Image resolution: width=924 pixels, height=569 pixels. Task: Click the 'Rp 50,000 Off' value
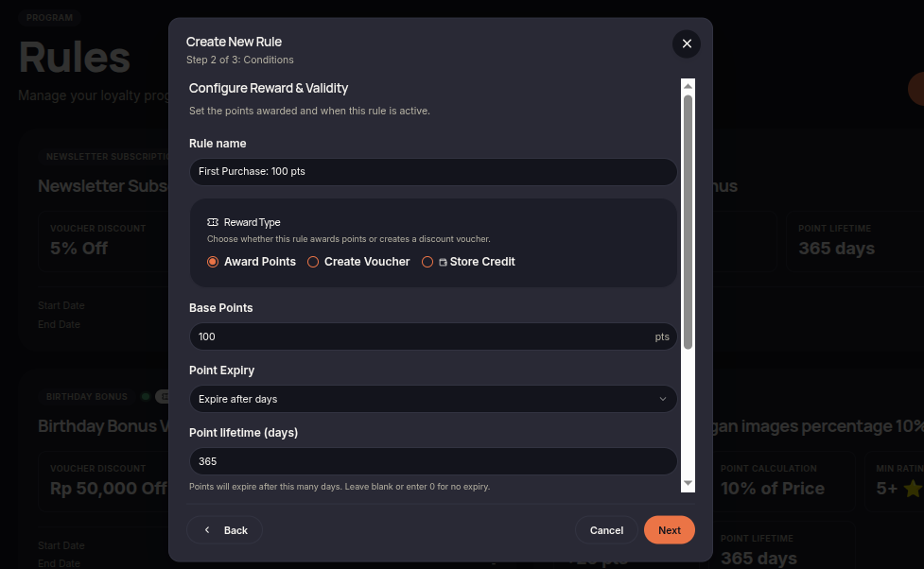pos(109,489)
